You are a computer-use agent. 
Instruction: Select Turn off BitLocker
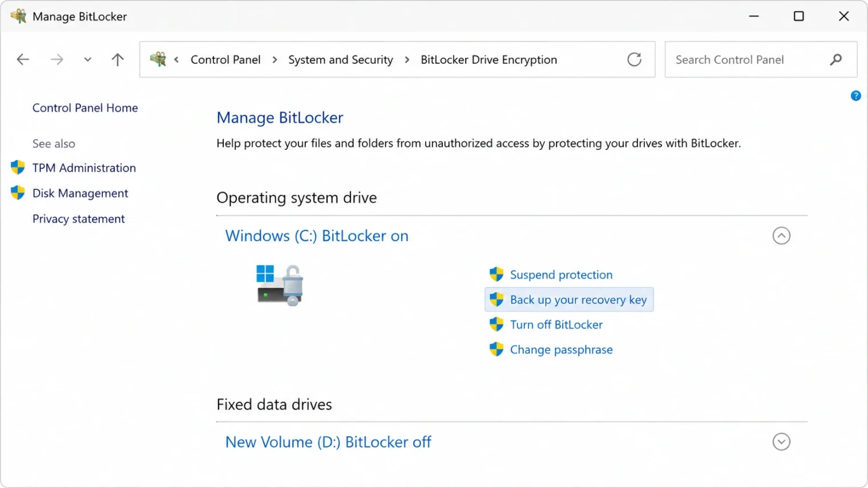tap(556, 324)
